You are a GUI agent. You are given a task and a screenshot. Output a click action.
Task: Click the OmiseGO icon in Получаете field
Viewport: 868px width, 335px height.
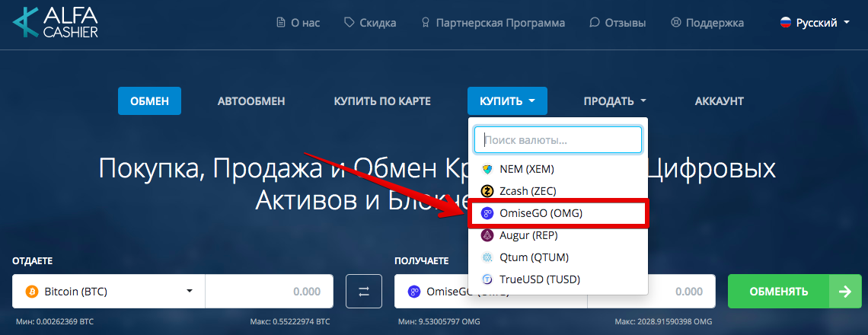pos(413,292)
